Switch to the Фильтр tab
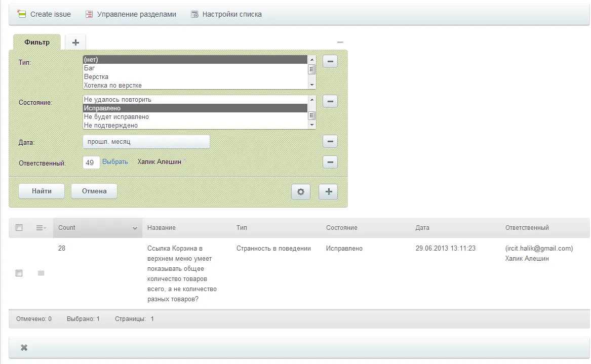Image resolution: width=591 pixels, height=364 pixels. 37,42
